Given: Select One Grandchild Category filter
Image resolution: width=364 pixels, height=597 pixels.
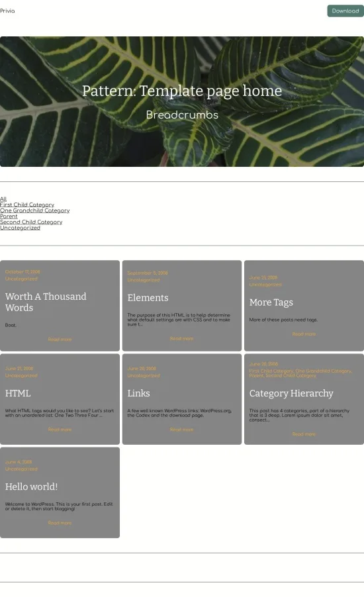Looking at the screenshot, I should click(x=34, y=210).
